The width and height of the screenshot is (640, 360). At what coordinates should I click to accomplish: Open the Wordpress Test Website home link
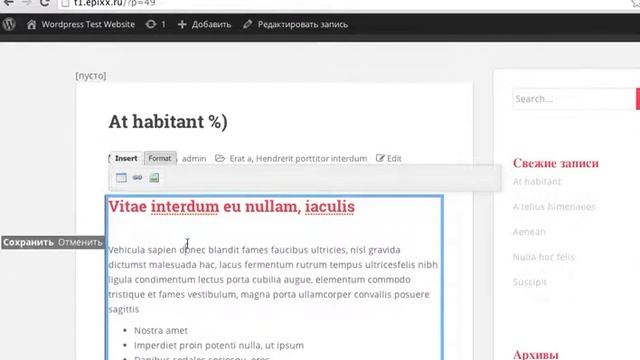[x=81, y=24]
